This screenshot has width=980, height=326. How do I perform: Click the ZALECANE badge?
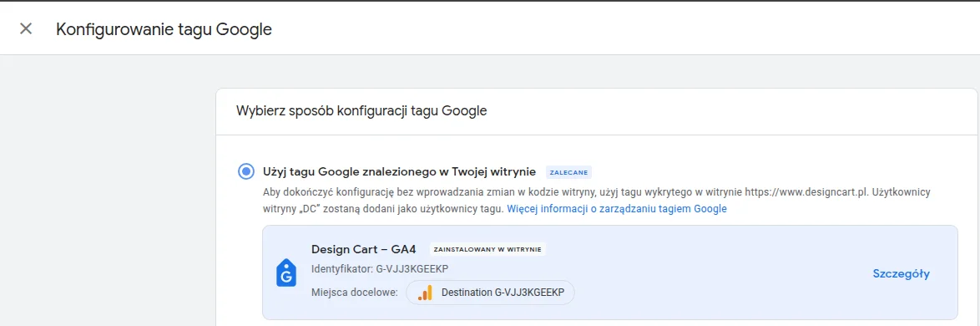pyautogui.click(x=568, y=172)
